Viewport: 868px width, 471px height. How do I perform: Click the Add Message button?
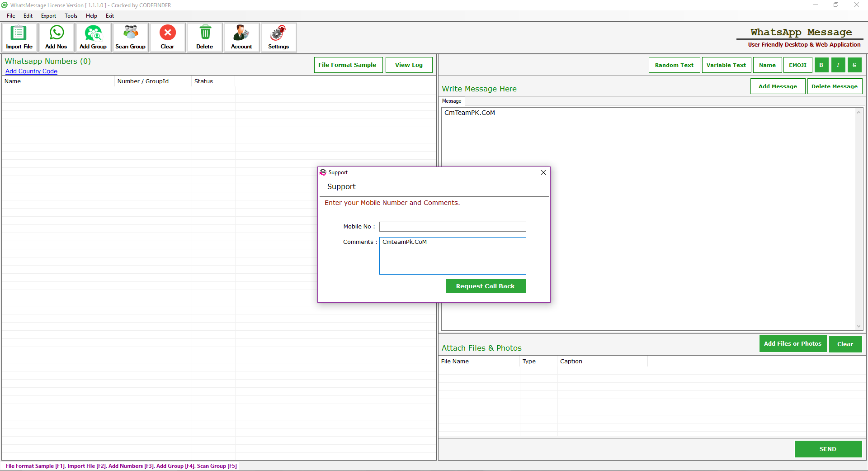[778, 86]
